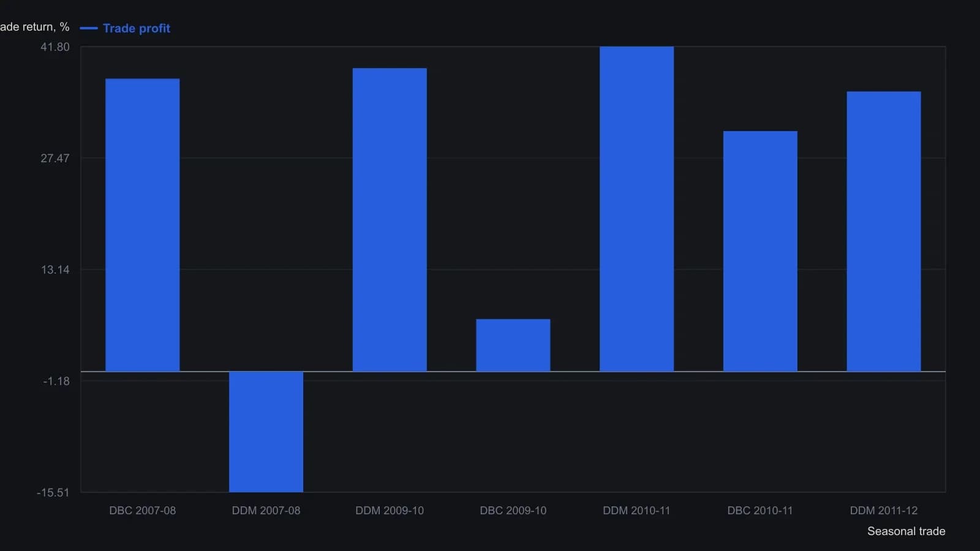Click the blue Trade profit legend line marker
Viewport: 980px width, 551px height.
coord(89,28)
